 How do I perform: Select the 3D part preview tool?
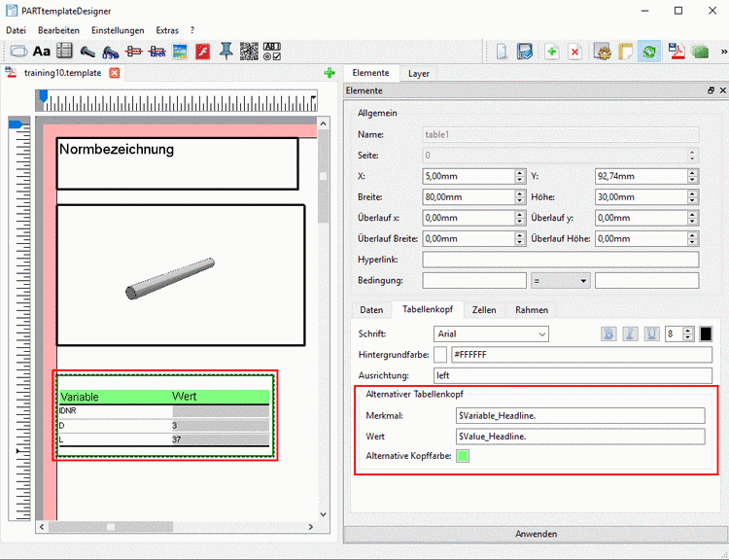point(87,52)
